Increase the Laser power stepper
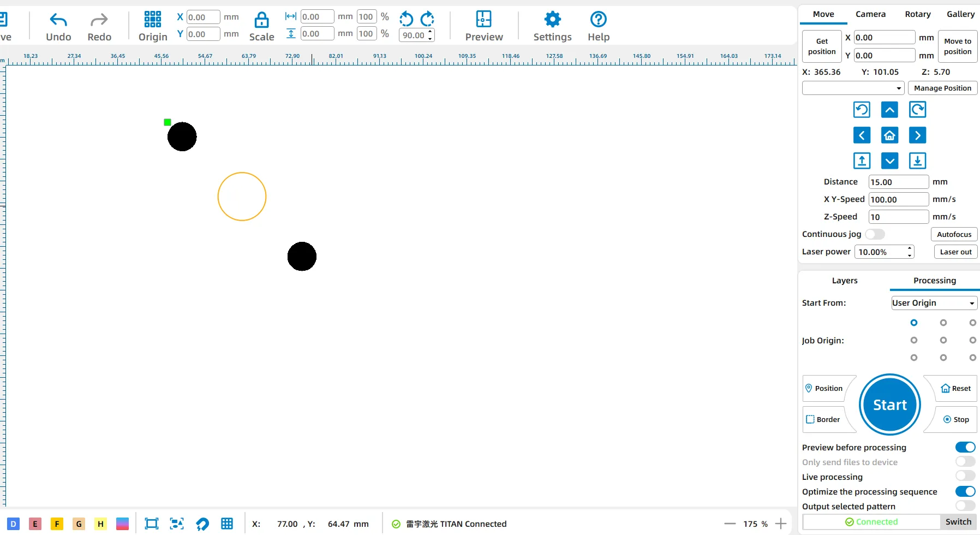Image resolution: width=980 pixels, height=535 pixels. 910,248
